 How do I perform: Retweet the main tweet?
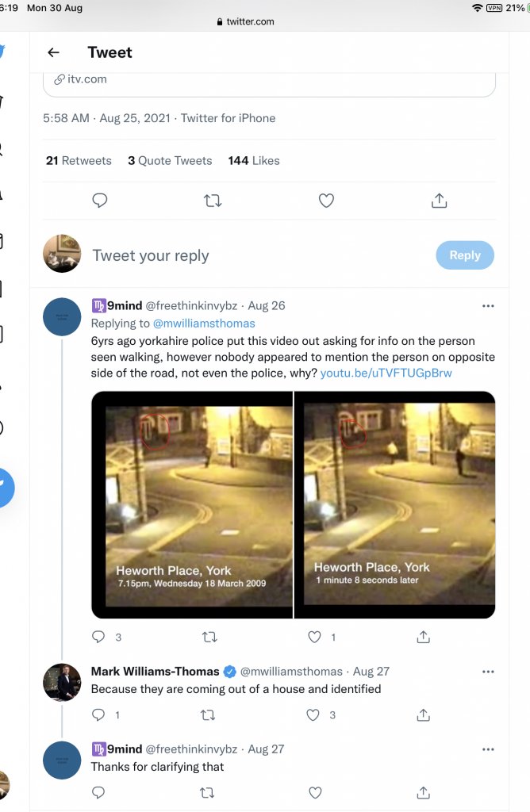click(x=213, y=201)
